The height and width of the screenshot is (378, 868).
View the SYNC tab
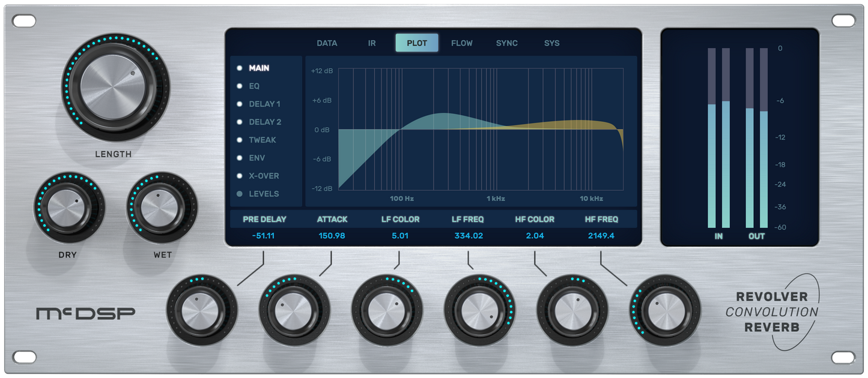pos(506,43)
